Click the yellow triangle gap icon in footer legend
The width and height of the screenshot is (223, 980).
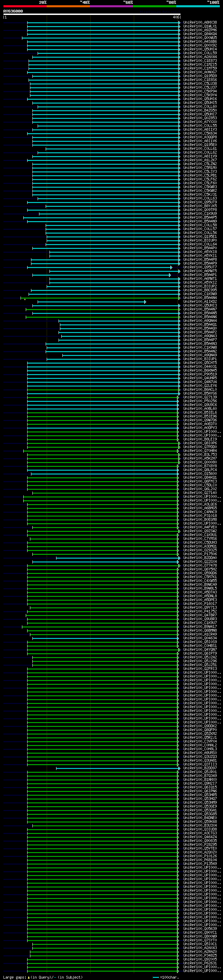[x=29, y=977]
